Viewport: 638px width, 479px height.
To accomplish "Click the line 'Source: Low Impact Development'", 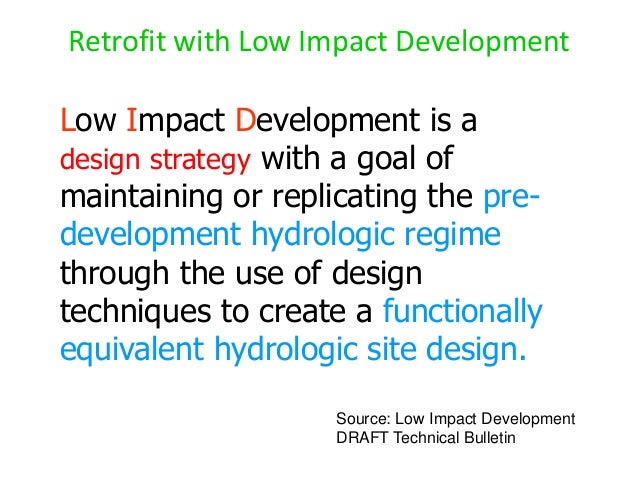I will point(456,419).
